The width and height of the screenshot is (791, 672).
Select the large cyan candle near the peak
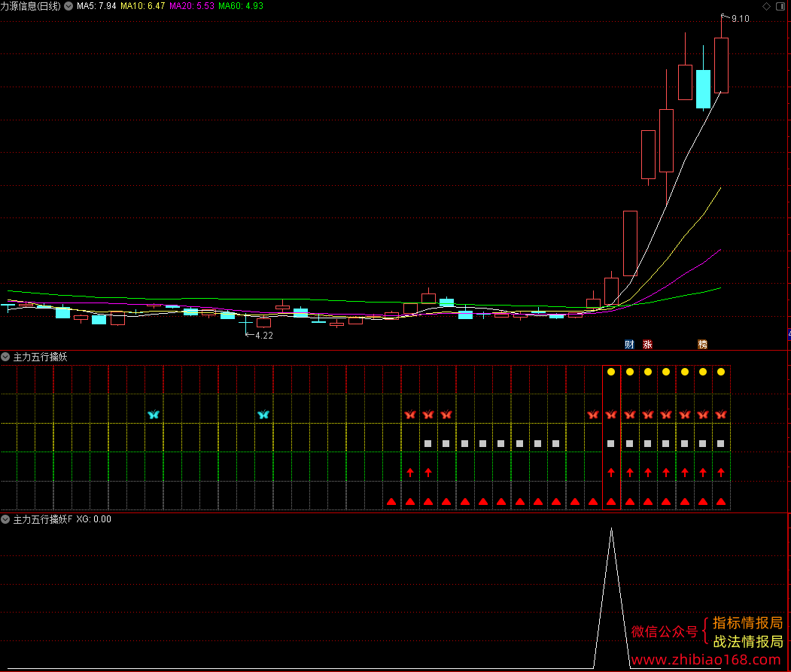(x=703, y=90)
